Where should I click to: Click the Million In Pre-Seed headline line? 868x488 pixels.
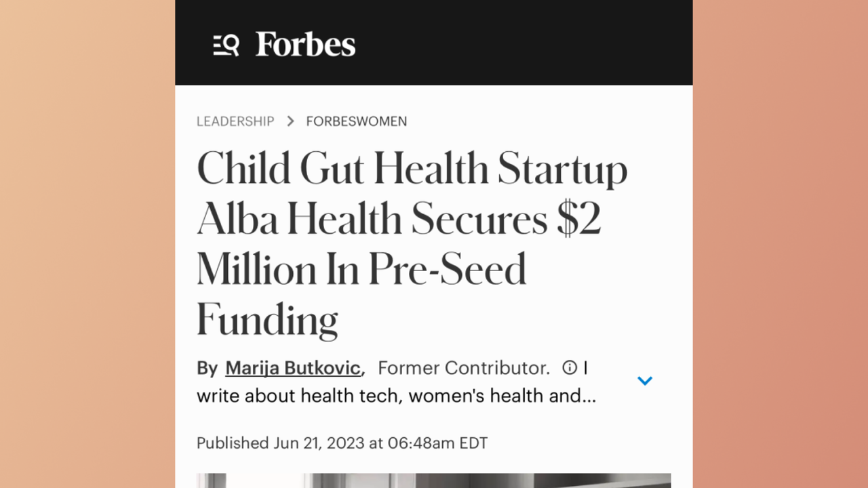[x=361, y=268]
